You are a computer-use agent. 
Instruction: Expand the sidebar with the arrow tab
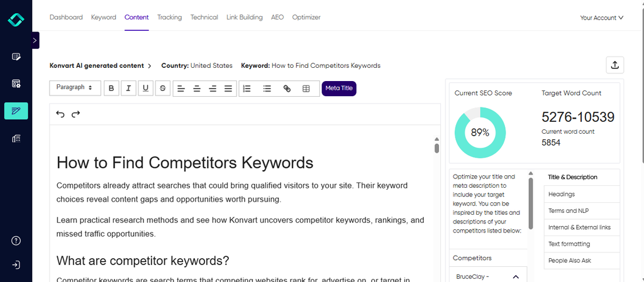click(x=35, y=40)
